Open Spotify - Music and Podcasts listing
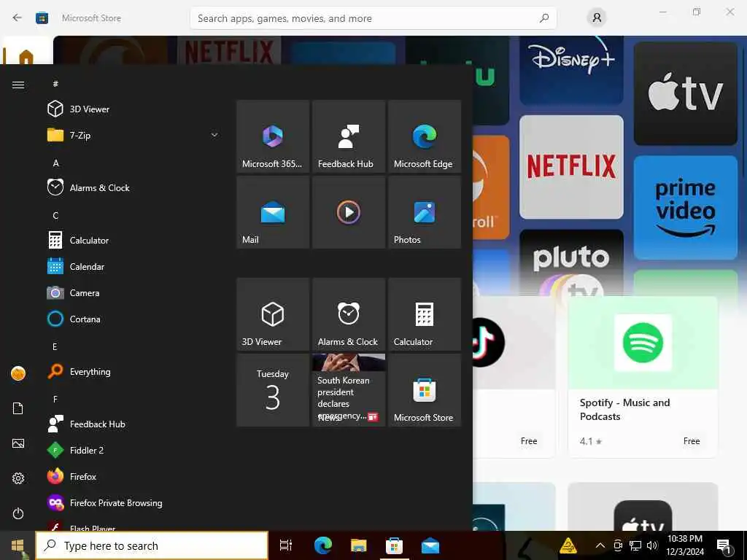The width and height of the screenshot is (747, 560). coord(643,377)
